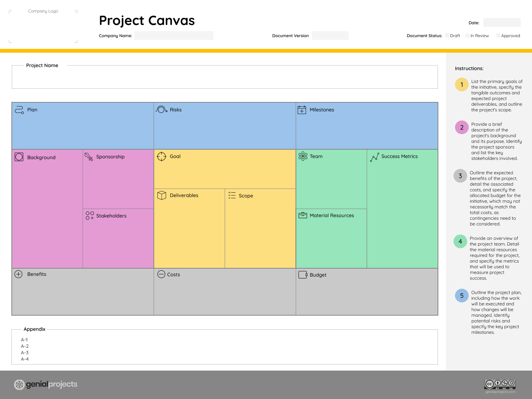
Task: Click the Success Metrics graph icon
Action: 375,156
